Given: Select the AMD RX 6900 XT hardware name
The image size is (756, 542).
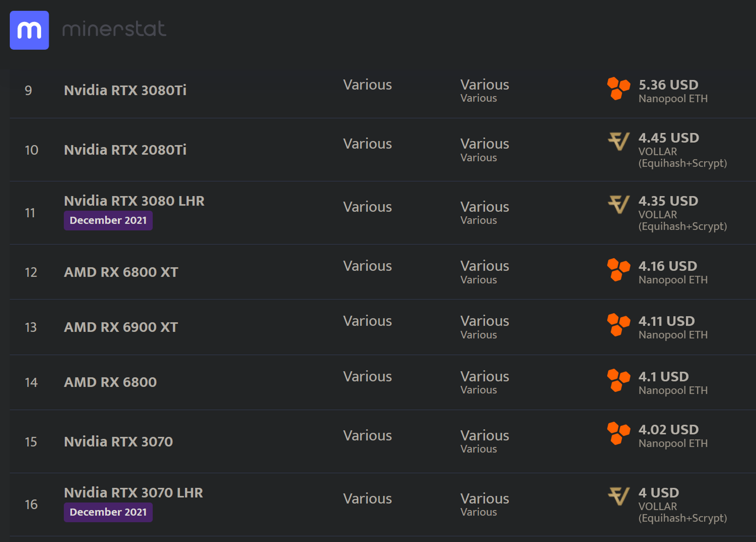Looking at the screenshot, I should [x=121, y=327].
